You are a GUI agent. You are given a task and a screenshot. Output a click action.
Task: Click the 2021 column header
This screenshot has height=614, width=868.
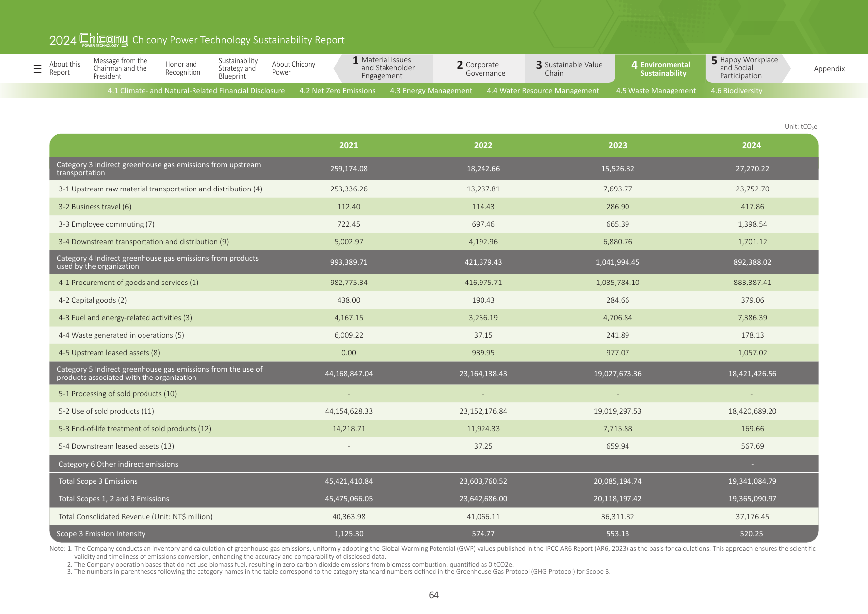(349, 145)
